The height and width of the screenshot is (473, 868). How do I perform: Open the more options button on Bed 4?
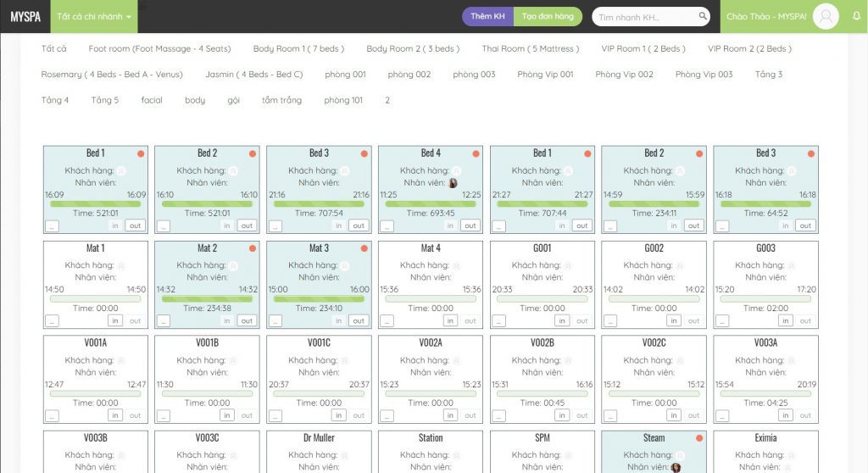(x=387, y=226)
